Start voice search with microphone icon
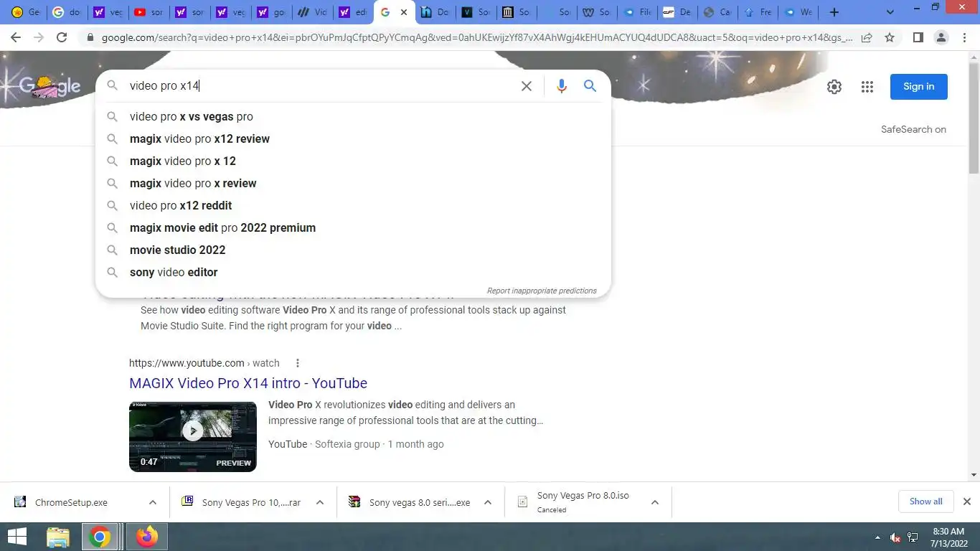Viewport: 980px width, 551px height. [561, 86]
